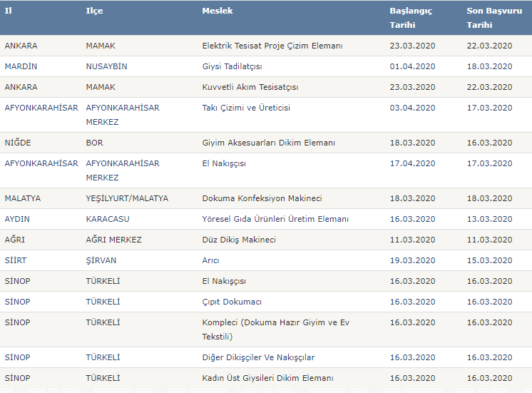Click the MARDİN province cell

click(x=21, y=66)
